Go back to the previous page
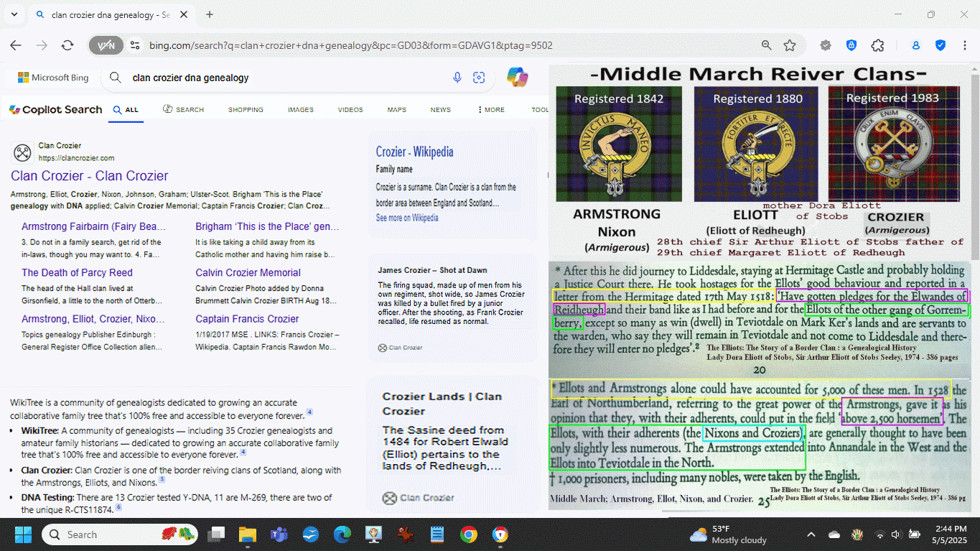 click(16, 45)
